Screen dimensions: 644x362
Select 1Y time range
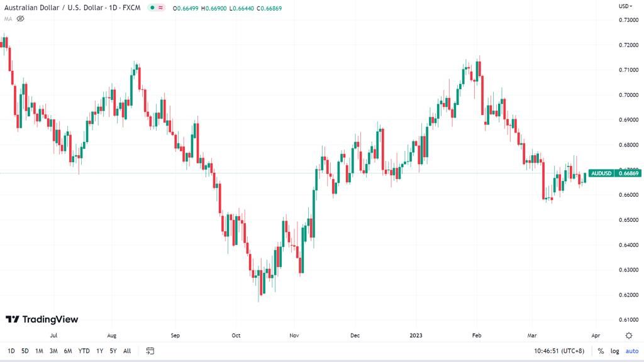[99, 351]
